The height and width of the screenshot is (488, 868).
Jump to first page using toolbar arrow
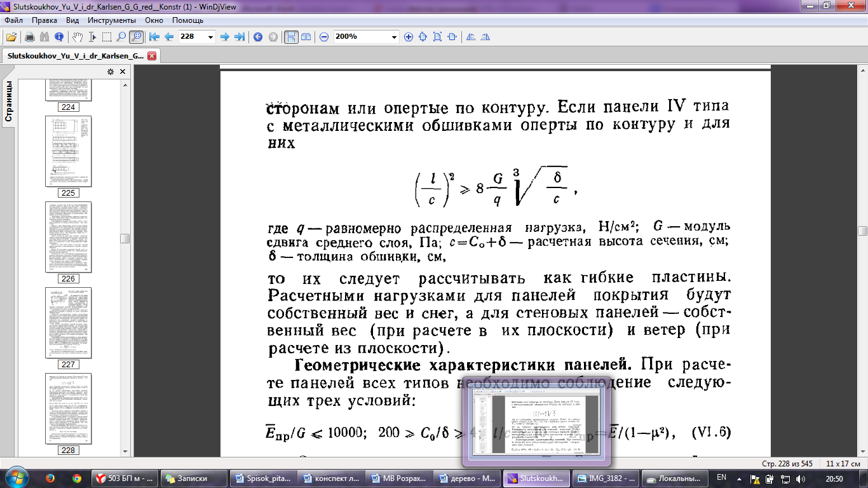[154, 37]
